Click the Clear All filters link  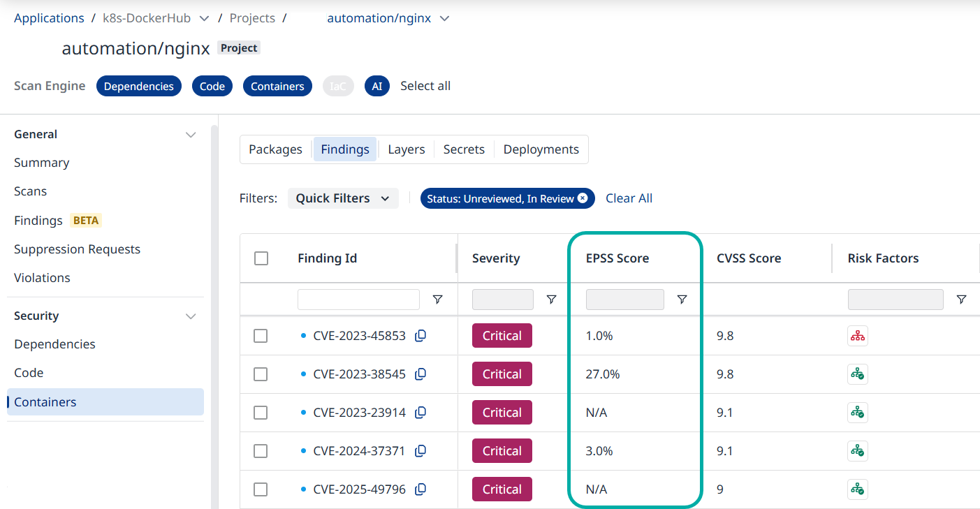tap(629, 198)
